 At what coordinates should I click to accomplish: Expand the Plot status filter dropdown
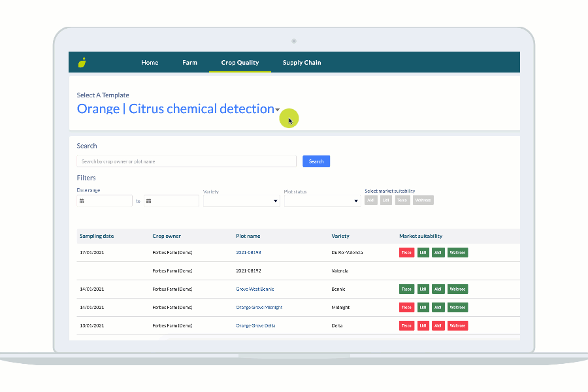(x=323, y=201)
